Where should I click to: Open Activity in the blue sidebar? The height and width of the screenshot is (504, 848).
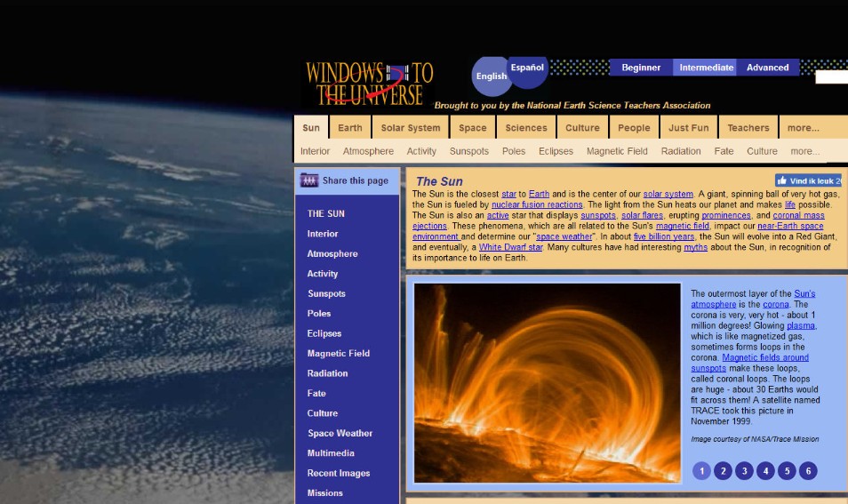click(x=323, y=274)
